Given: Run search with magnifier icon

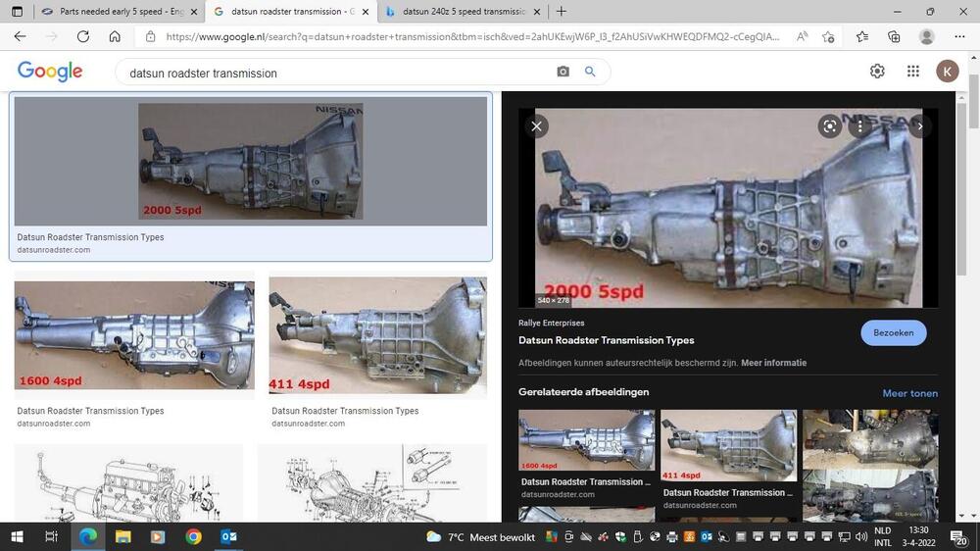Looking at the screenshot, I should (590, 72).
